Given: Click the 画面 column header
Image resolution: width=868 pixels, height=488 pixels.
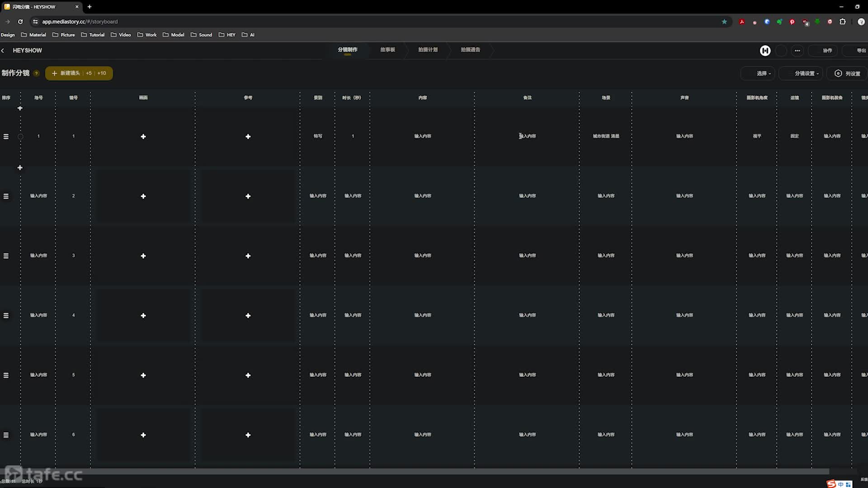Looking at the screenshot, I should point(143,98).
